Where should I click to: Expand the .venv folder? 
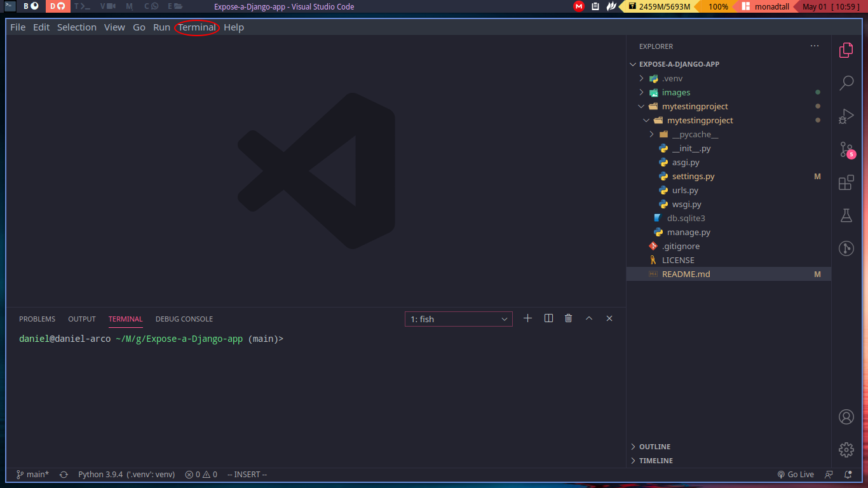click(x=672, y=78)
